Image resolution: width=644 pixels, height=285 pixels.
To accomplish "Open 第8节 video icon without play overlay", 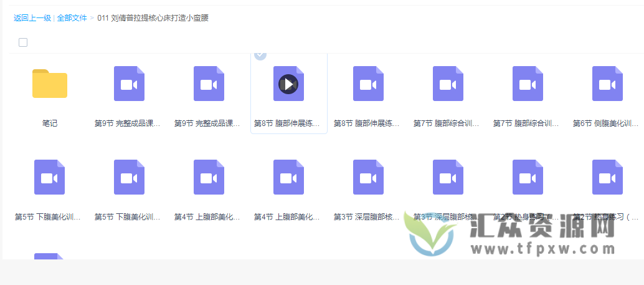I will point(369,84).
